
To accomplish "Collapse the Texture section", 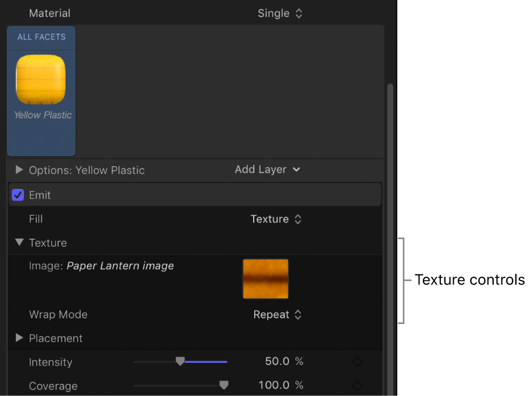I will coord(19,242).
